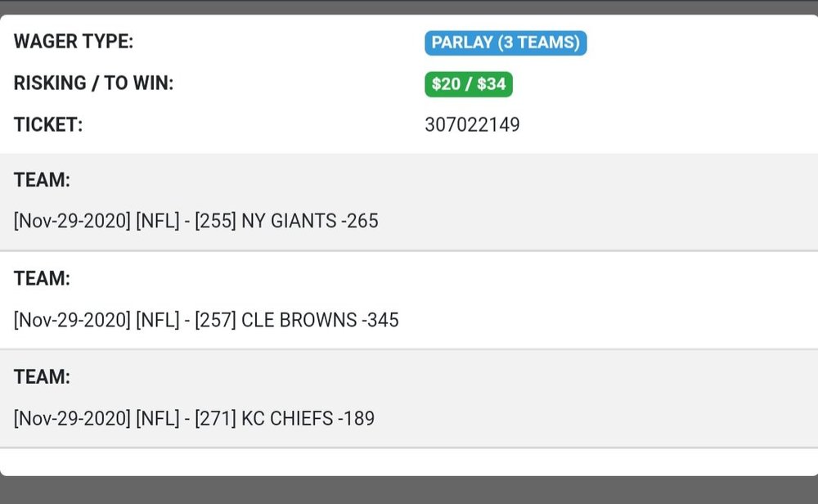Click the WAGER TYPE label
The width and height of the screenshot is (818, 504).
tap(74, 42)
